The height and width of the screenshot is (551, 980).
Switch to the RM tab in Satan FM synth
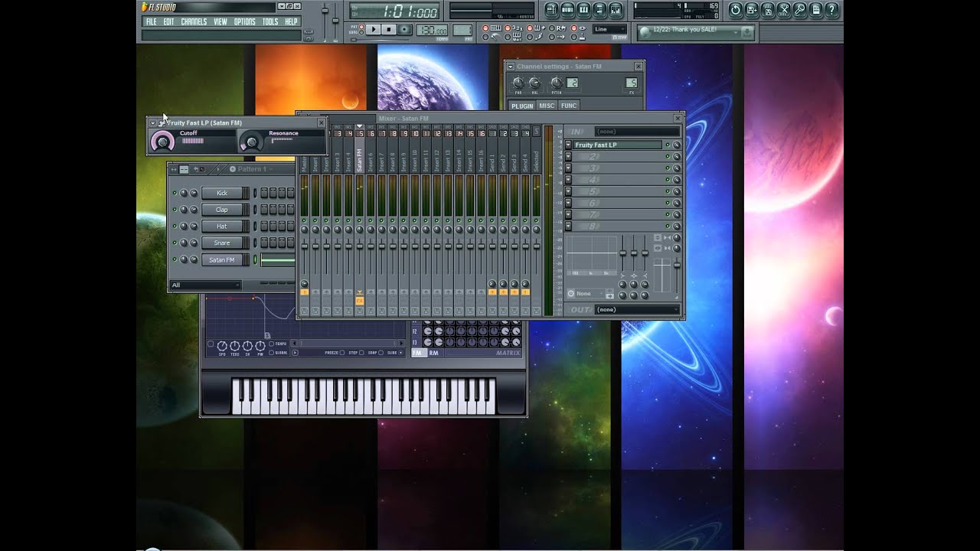(x=433, y=353)
